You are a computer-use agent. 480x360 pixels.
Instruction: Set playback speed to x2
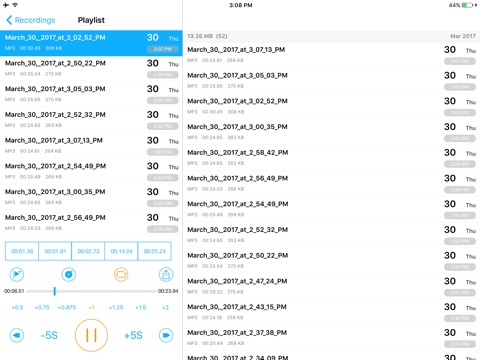click(x=165, y=307)
